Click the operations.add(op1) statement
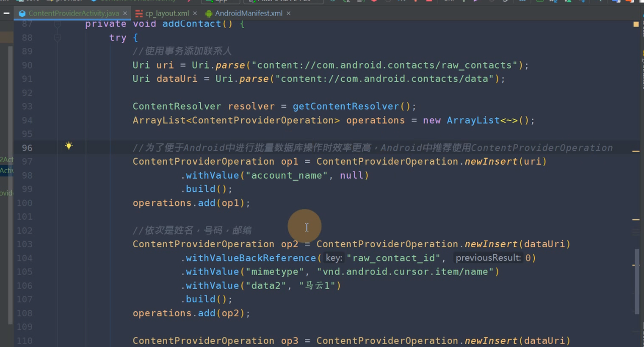Image resolution: width=644 pixels, height=347 pixels. (x=192, y=203)
